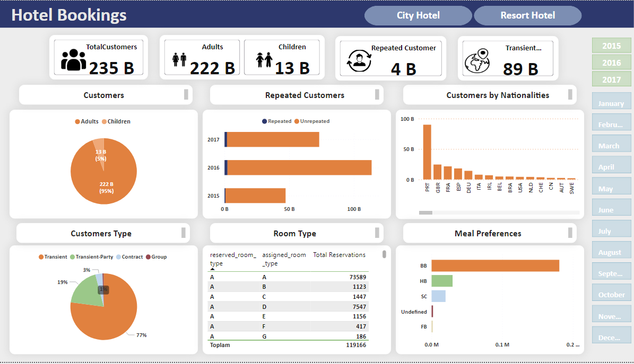Screen dimensions: 634x364
Task: Select the SC meal preference bar
Action: (x=438, y=296)
